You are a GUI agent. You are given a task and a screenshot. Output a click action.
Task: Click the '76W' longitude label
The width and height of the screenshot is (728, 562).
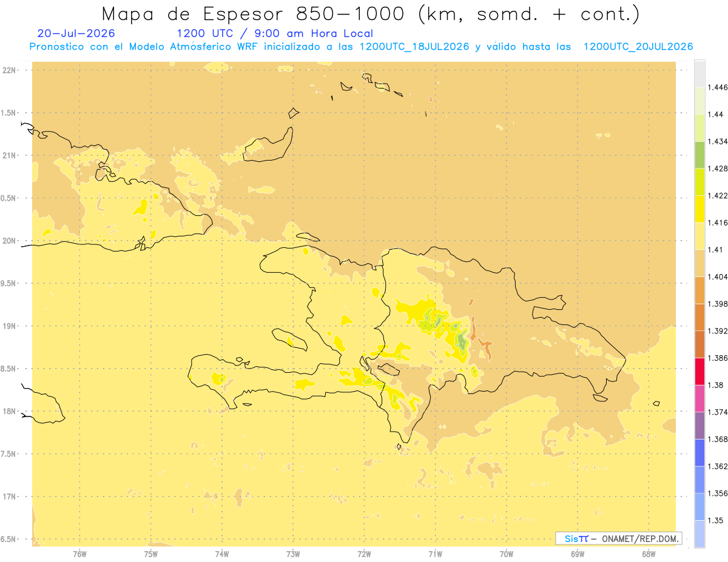(79, 554)
